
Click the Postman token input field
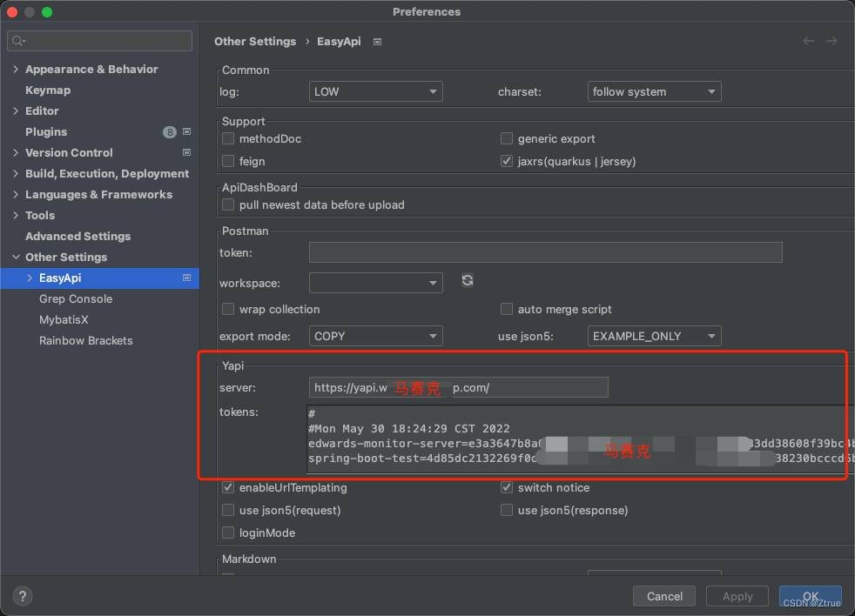click(x=546, y=252)
